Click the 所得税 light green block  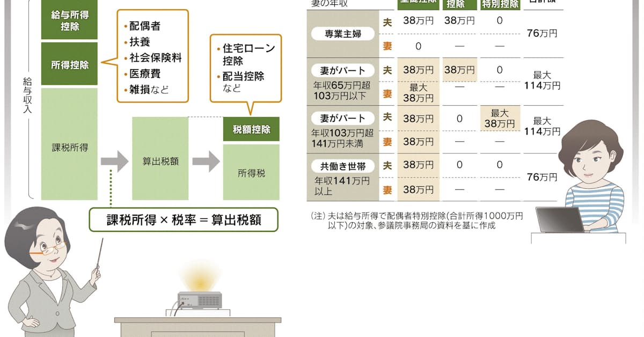click(x=251, y=173)
